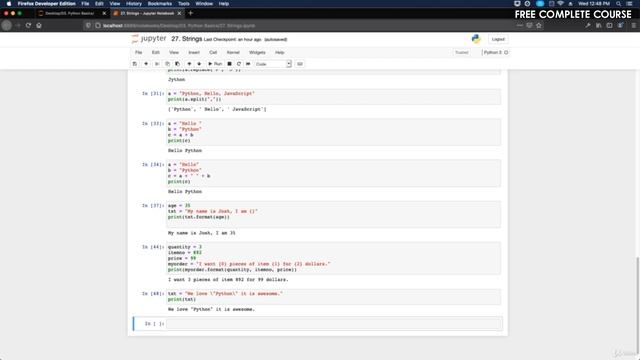Run the selected cell
The height and width of the screenshot is (360, 640).
[215, 64]
